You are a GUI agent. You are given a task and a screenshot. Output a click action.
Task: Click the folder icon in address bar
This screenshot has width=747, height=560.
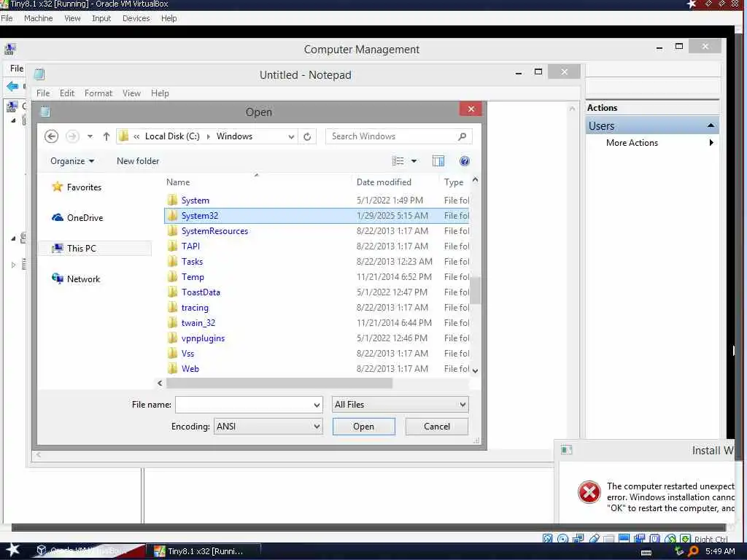click(x=123, y=136)
